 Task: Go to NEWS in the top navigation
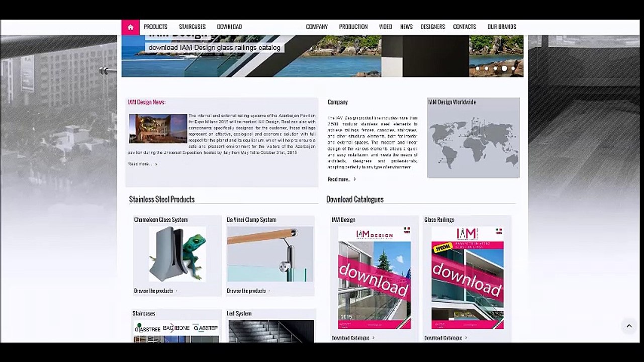(x=406, y=27)
